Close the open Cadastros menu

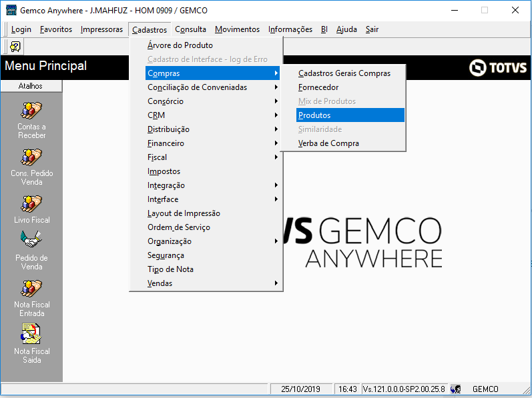150,29
